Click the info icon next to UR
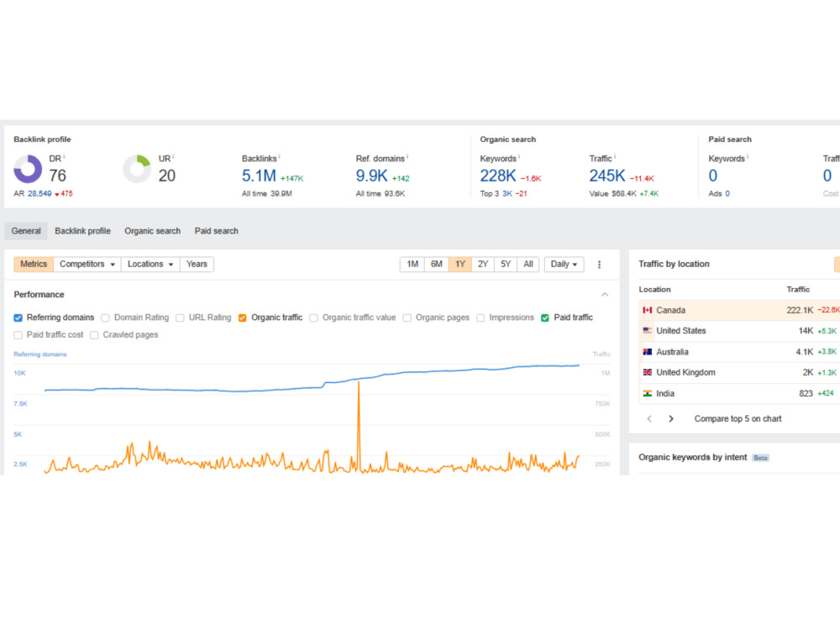 coord(173,156)
